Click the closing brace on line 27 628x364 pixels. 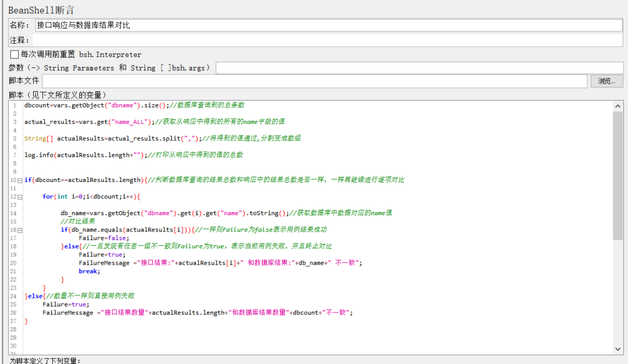pyautogui.click(x=26, y=321)
